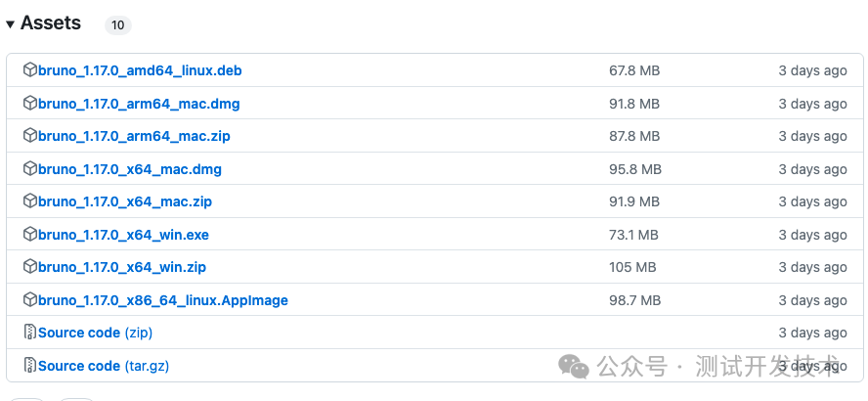Image resolution: width=868 pixels, height=401 pixels.
Task: Click package icon beside arm64_mac.dmg
Action: pos(30,103)
